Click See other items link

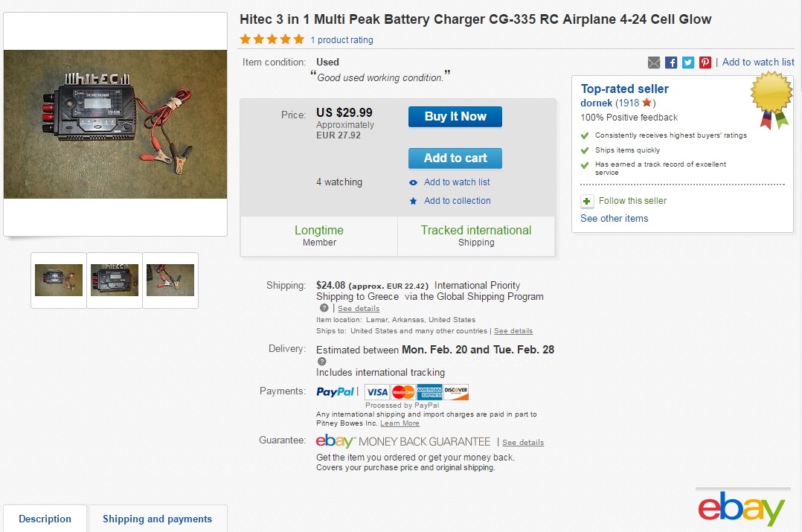(614, 218)
